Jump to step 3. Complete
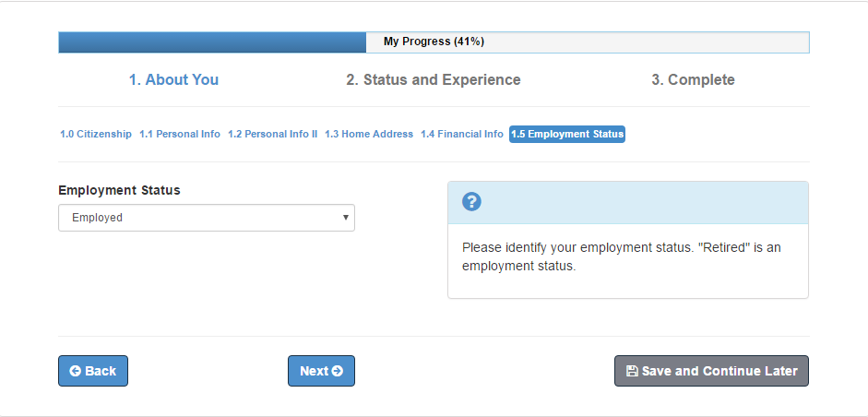The width and height of the screenshot is (868, 417). pyautogui.click(x=693, y=79)
